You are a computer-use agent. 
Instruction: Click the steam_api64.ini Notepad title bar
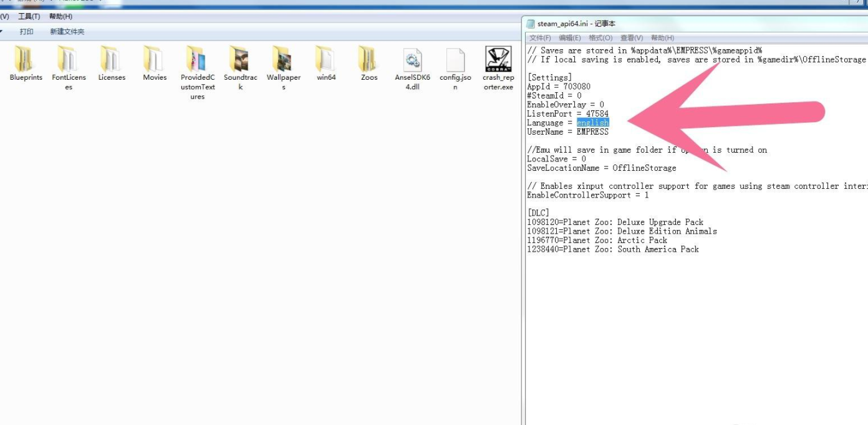[x=695, y=24]
